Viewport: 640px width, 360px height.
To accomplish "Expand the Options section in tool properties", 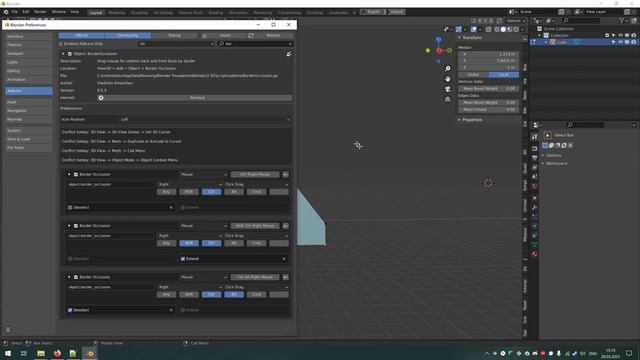I will pyautogui.click(x=552, y=156).
